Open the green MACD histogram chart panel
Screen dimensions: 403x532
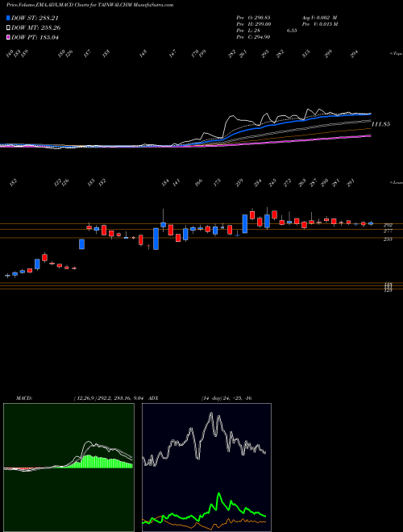coord(69,468)
